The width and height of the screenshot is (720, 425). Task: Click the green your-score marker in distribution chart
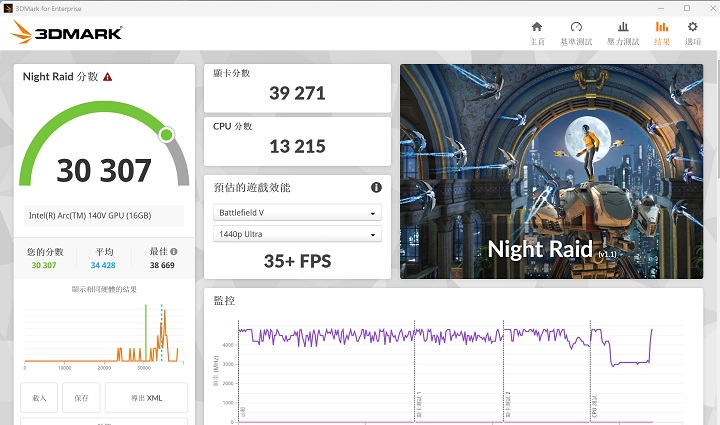(146, 333)
